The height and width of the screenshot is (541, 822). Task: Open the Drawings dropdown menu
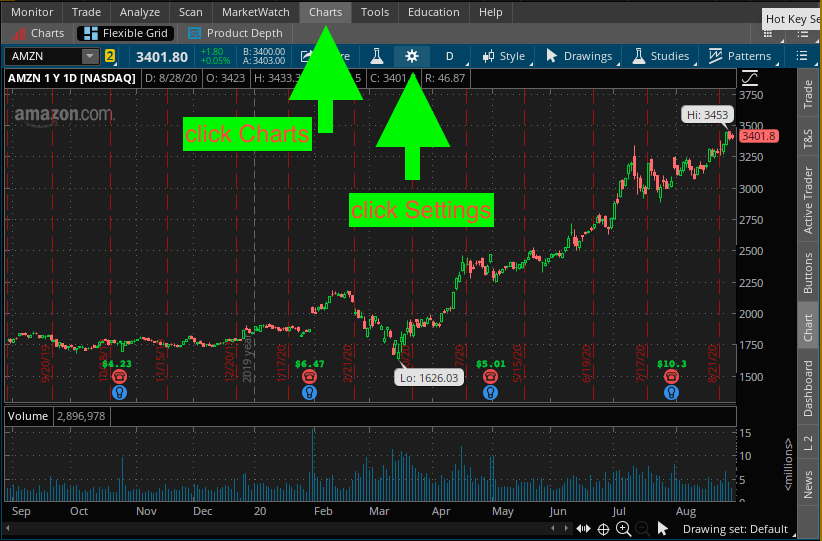(x=579, y=56)
